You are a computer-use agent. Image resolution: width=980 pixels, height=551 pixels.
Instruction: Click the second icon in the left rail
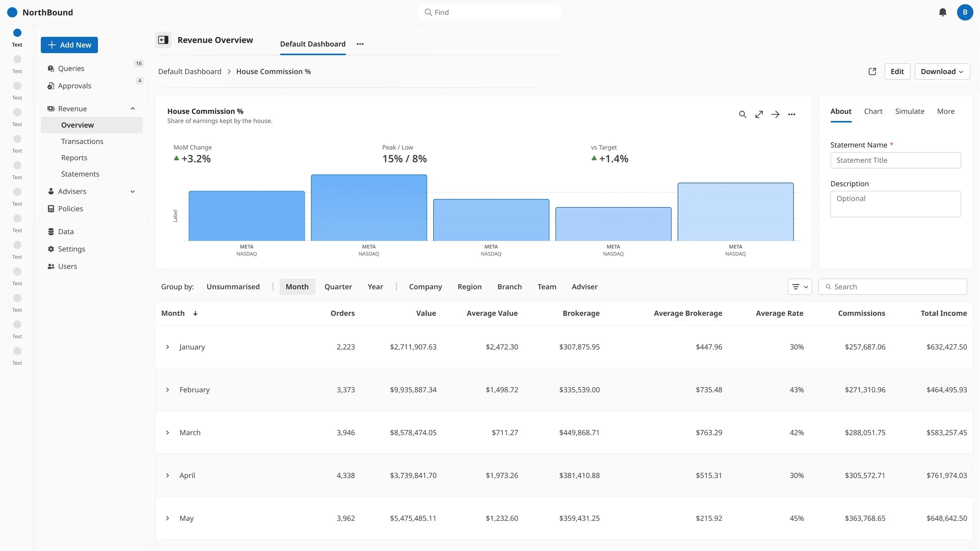coord(17,59)
